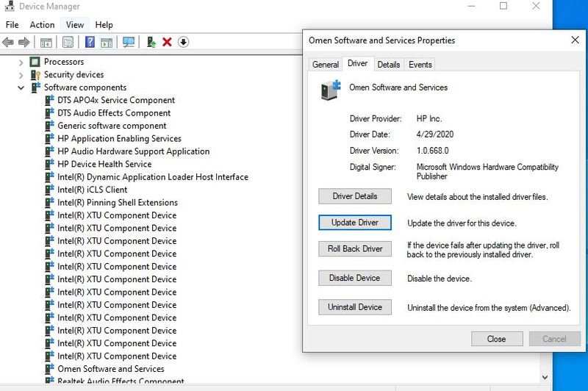Open the Action menu
Viewport: 588px width, 391px height.
[x=42, y=24]
